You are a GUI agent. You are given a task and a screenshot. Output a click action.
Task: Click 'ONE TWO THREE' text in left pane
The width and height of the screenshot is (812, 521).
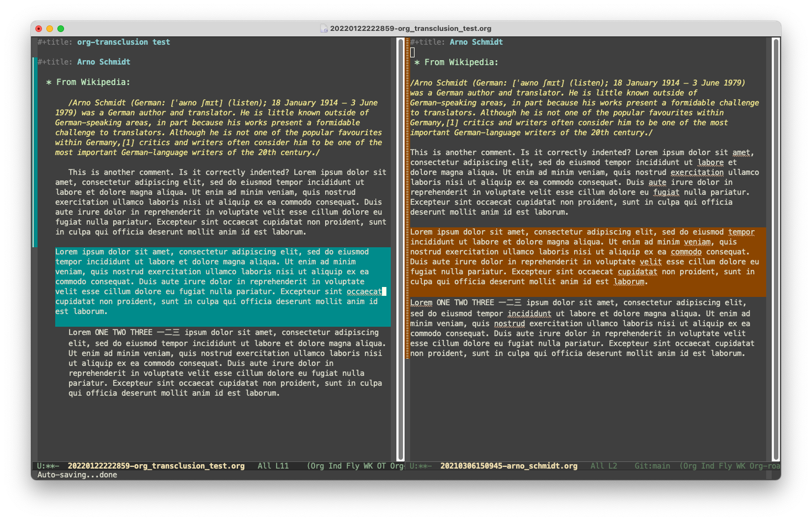click(x=124, y=332)
